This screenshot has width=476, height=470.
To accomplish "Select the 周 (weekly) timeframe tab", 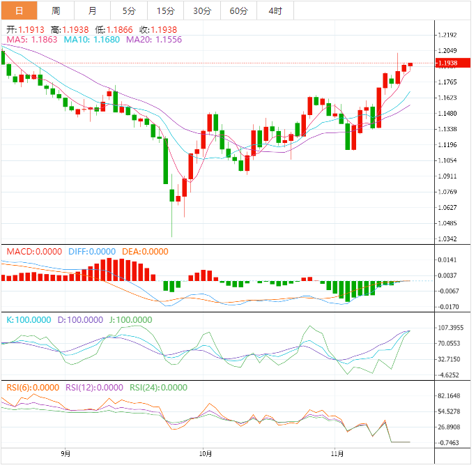I will pyautogui.click(x=56, y=10).
